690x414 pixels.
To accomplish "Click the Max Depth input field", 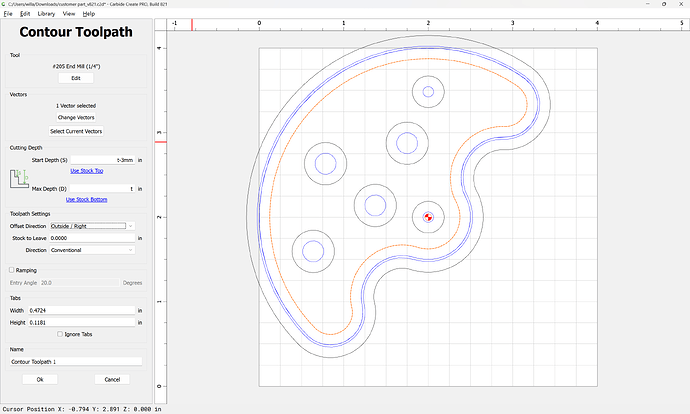I will point(102,188).
